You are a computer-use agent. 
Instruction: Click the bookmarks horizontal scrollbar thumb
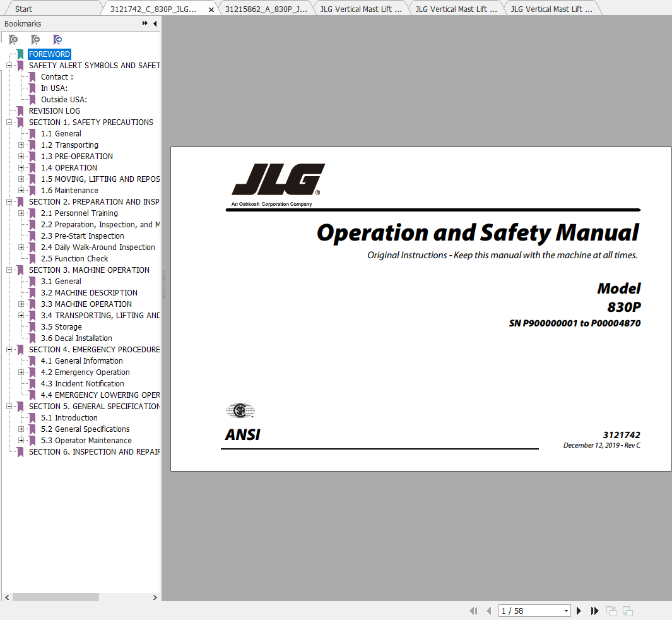point(56,597)
